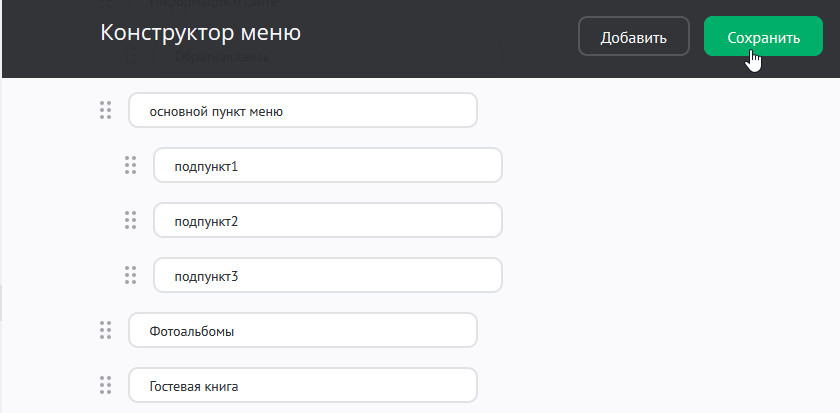Click the Фотоальбомы row drag handle

point(105,329)
